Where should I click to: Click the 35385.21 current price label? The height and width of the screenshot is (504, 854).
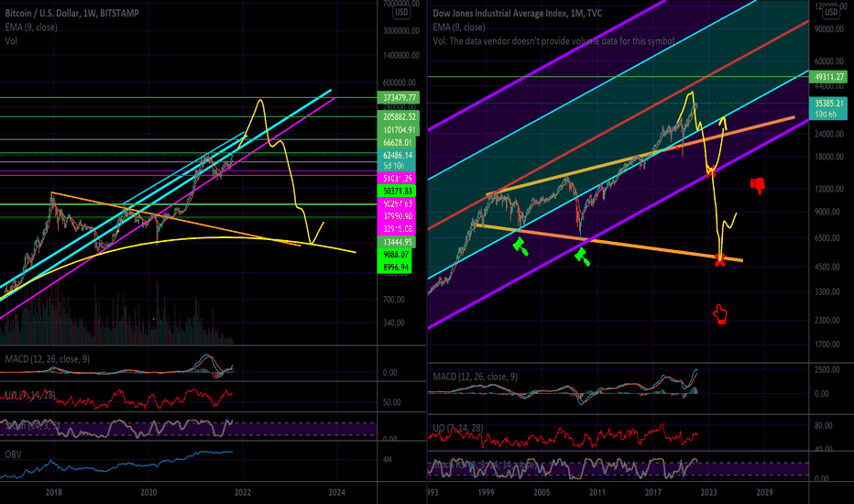[828, 103]
